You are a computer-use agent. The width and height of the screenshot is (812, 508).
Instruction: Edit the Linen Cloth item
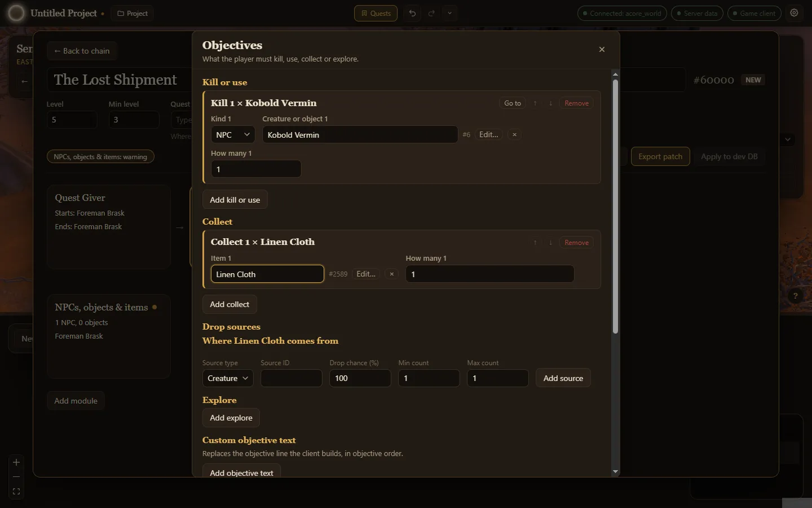point(366,274)
